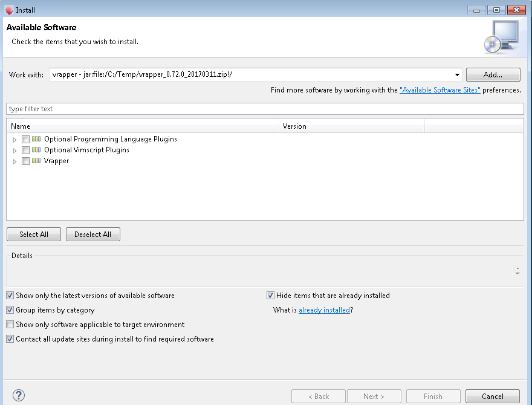The height and width of the screenshot is (405, 532).
Task: Enable "Show only software applicable to target environment"
Action: pos(10,324)
